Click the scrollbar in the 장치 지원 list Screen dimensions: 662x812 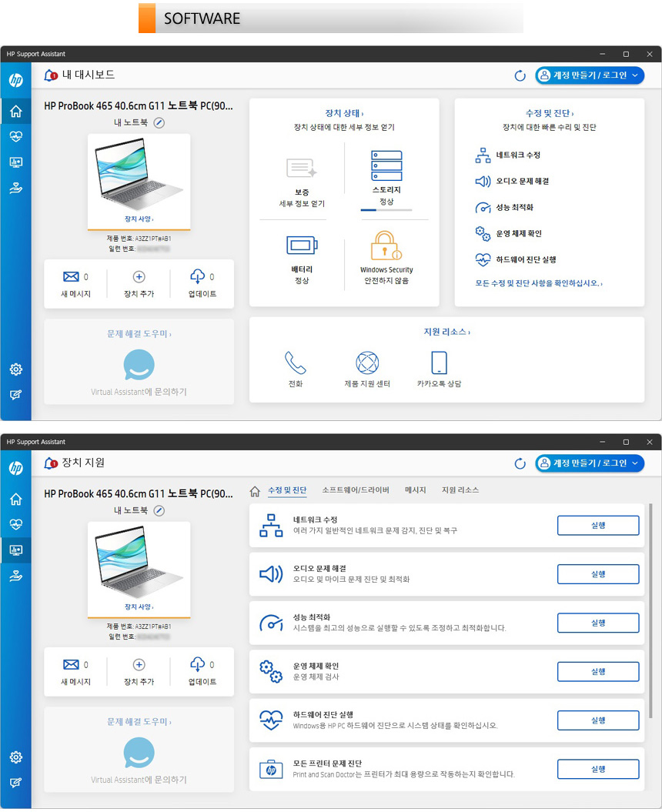pyautogui.click(x=650, y=611)
